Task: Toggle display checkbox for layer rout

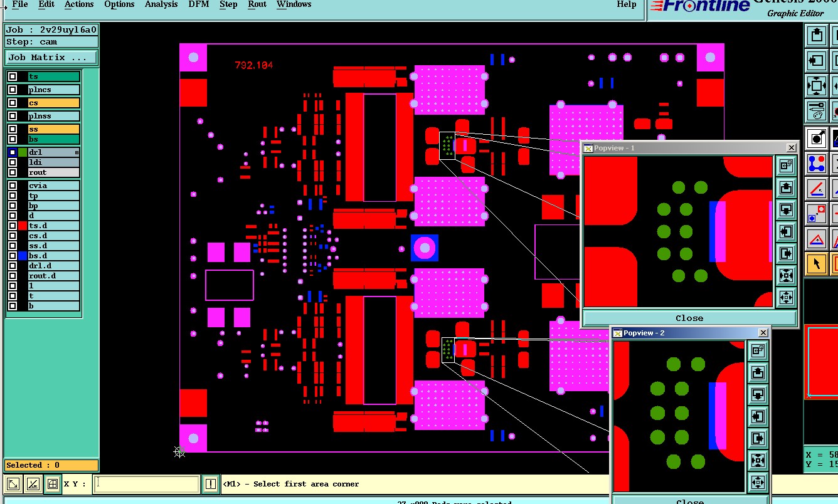Action: tap(13, 172)
